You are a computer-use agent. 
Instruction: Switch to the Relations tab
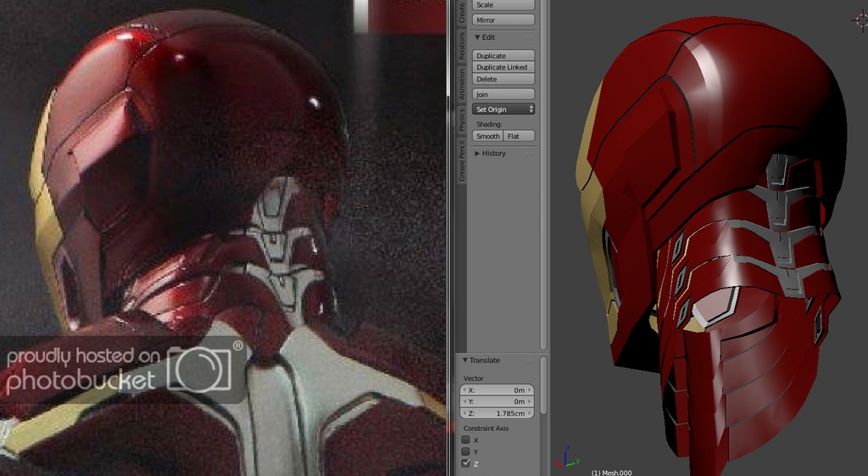tap(462, 46)
